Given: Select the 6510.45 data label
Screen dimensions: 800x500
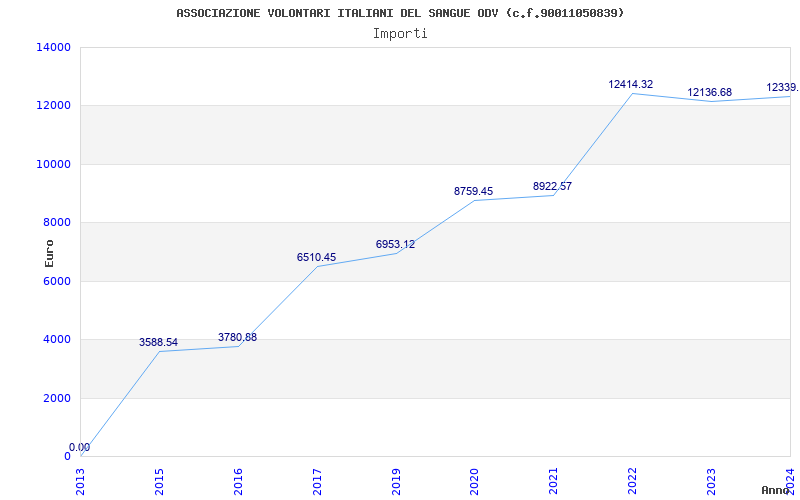Looking at the screenshot, I should [316, 257].
